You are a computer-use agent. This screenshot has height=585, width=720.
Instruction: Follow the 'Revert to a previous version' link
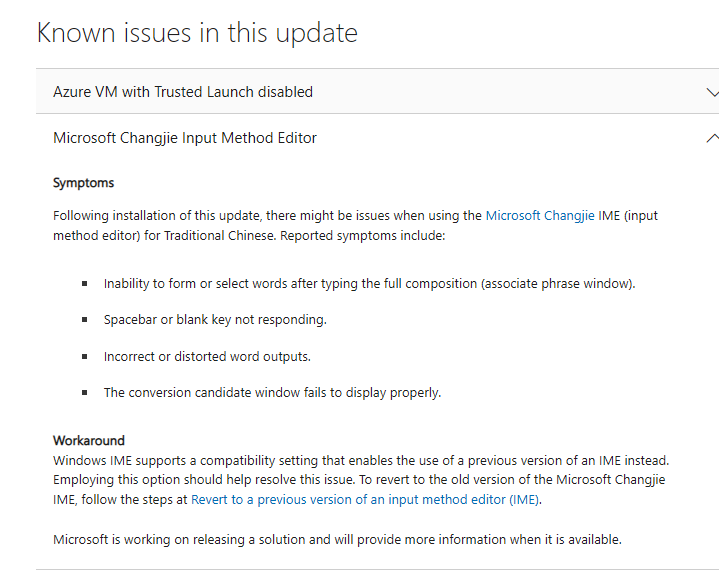pyautogui.click(x=365, y=500)
